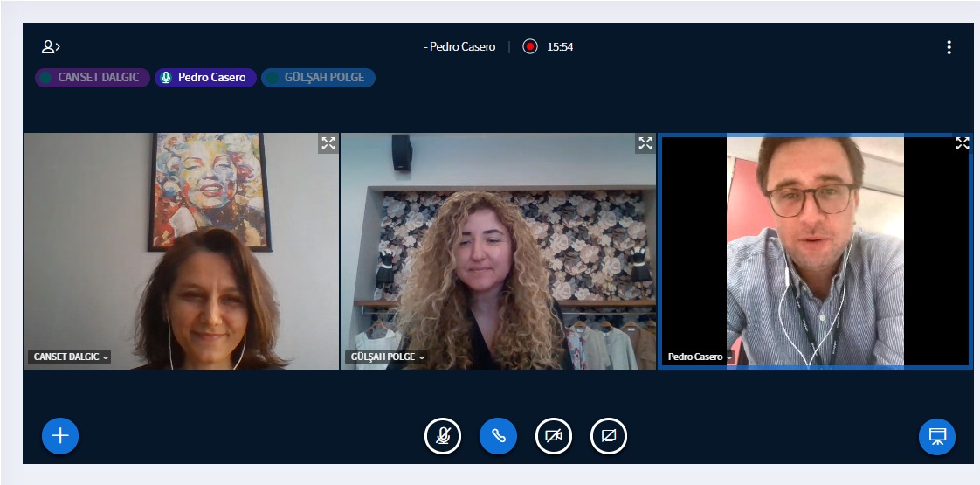Open the blue presentation board button
Viewport: 980px width, 485px height.
pos(937,436)
